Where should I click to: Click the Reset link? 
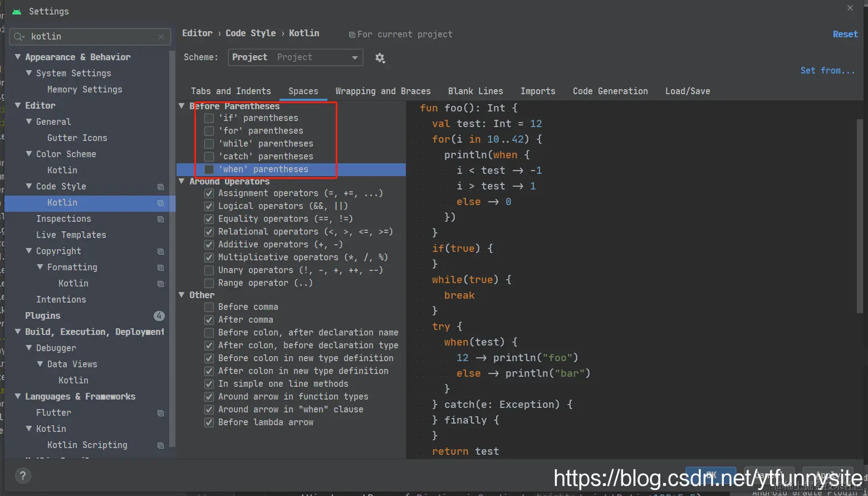pyautogui.click(x=845, y=35)
